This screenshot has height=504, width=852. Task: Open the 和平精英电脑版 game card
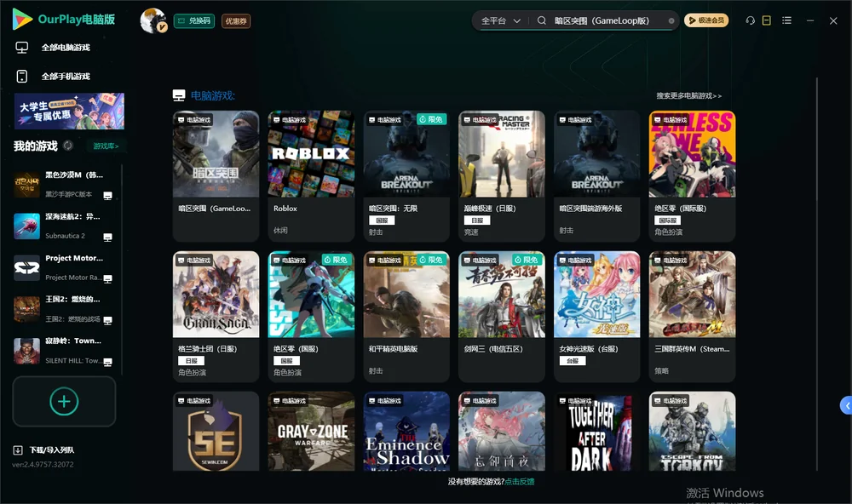[406, 316]
